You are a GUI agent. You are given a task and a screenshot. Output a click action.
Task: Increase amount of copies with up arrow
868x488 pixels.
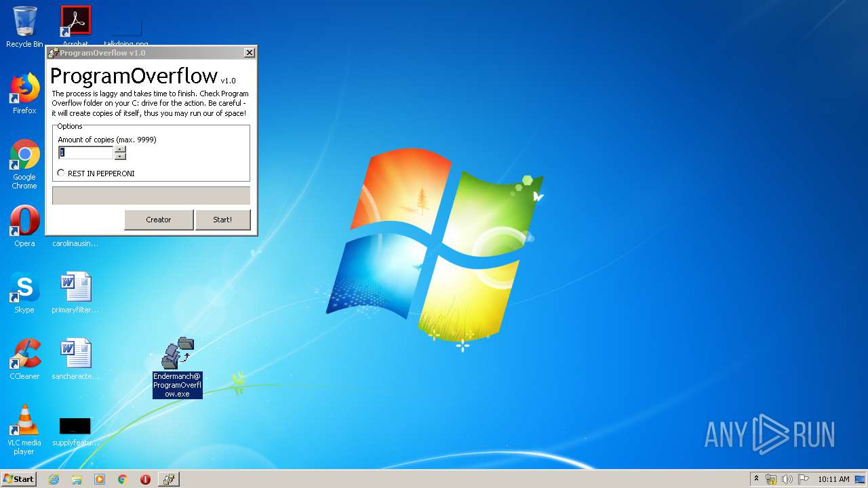pyautogui.click(x=120, y=150)
